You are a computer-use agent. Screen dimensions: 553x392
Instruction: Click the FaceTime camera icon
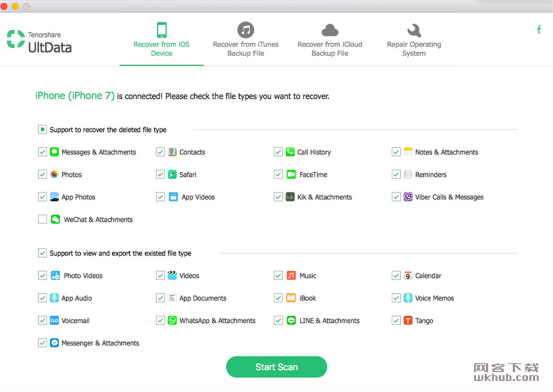(291, 175)
